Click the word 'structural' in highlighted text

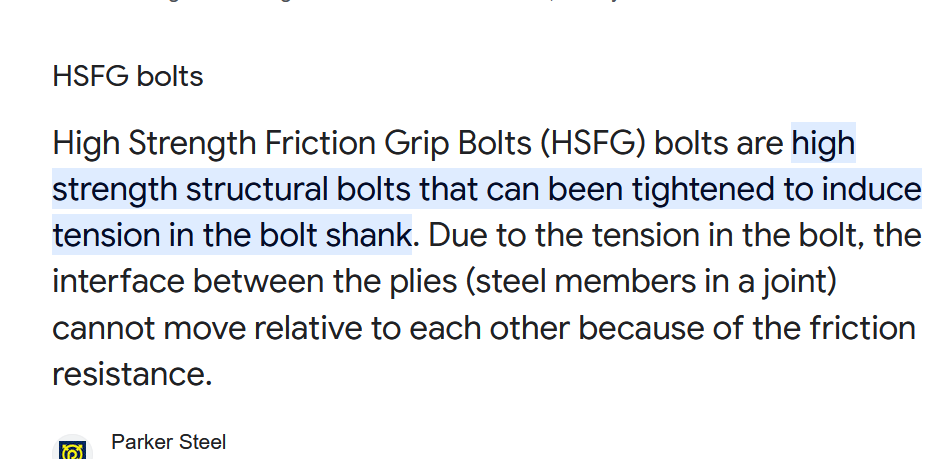click(257, 190)
